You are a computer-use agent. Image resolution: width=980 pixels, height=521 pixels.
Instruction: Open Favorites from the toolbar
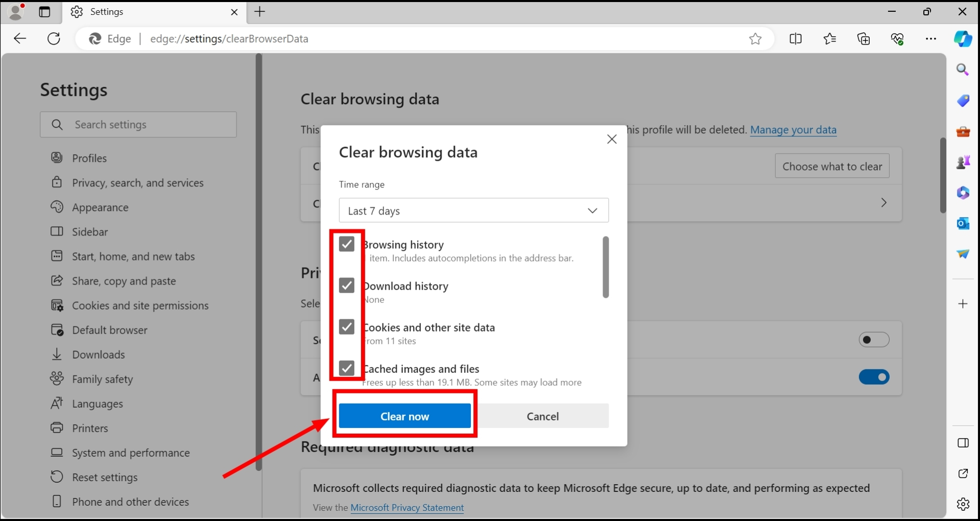(x=829, y=39)
